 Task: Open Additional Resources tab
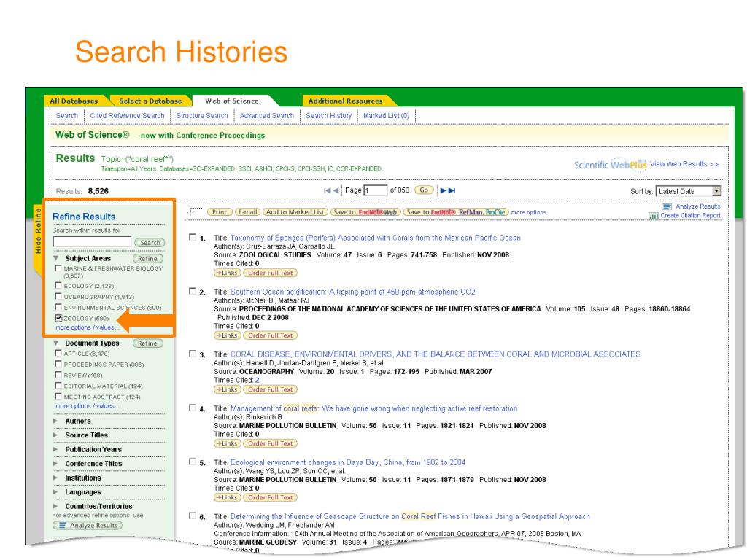click(345, 101)
